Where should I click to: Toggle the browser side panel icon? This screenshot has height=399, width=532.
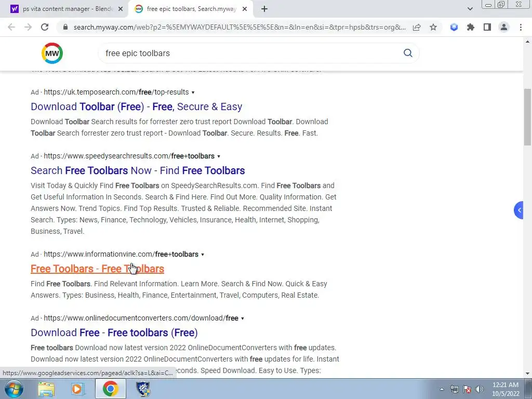487,27
